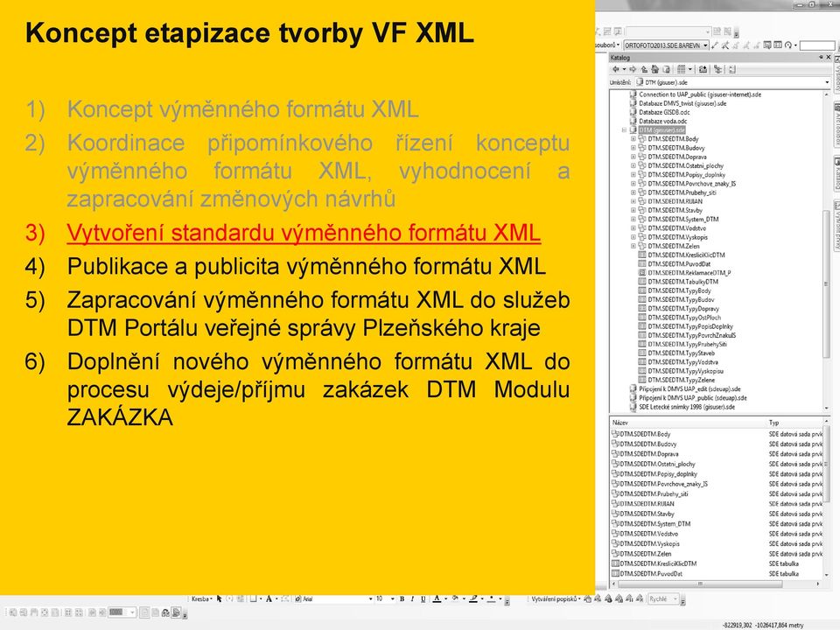Image resolution: width=840 pixels, height=630 pixels.
Task: Click the line color pen swatch
Action: point(473,598)
